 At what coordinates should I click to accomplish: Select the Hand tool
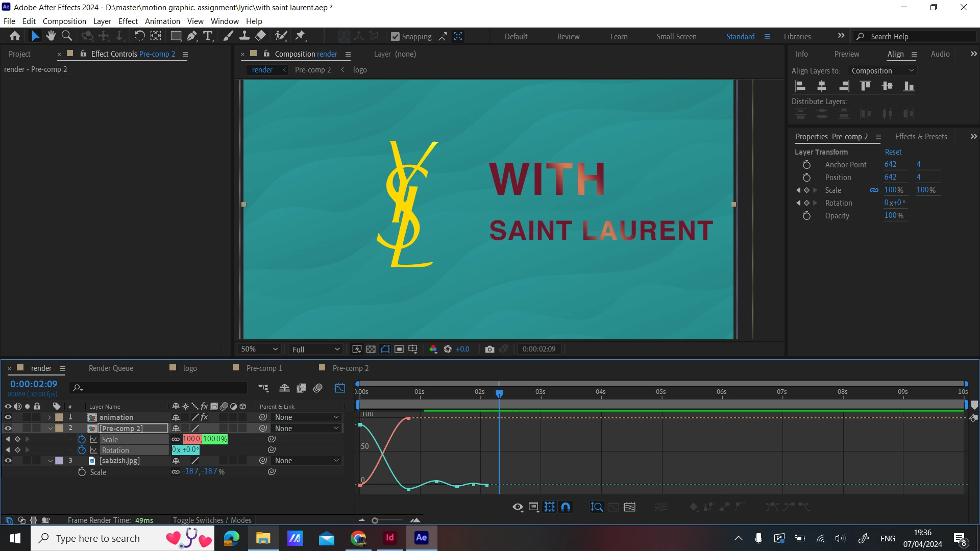pos(51,36)
